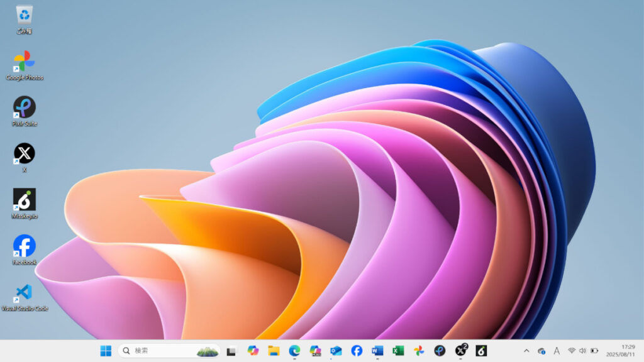This screenshot has height=362, width=644.
Task: Click the taskbar search box
Action: click(x=169, y=351)
